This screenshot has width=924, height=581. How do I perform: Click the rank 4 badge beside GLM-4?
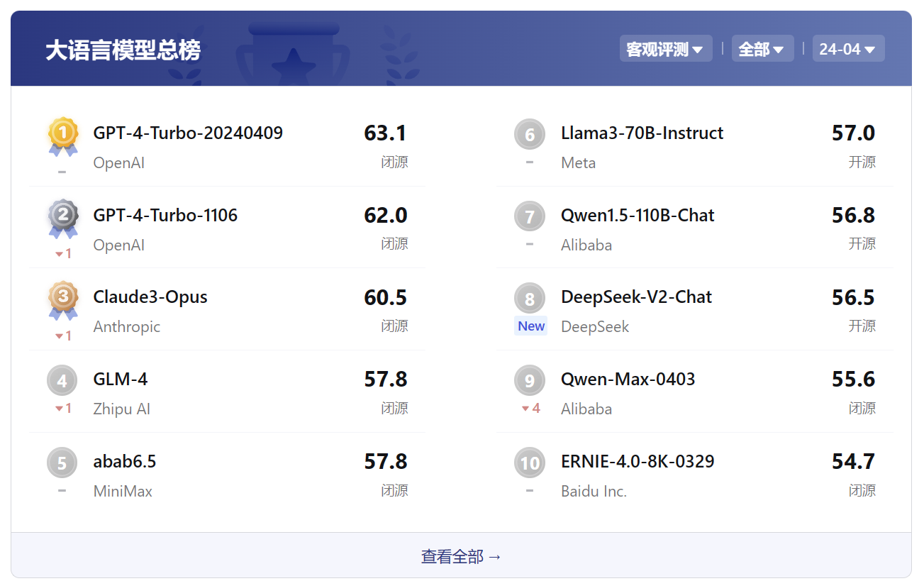pos(62,381)
